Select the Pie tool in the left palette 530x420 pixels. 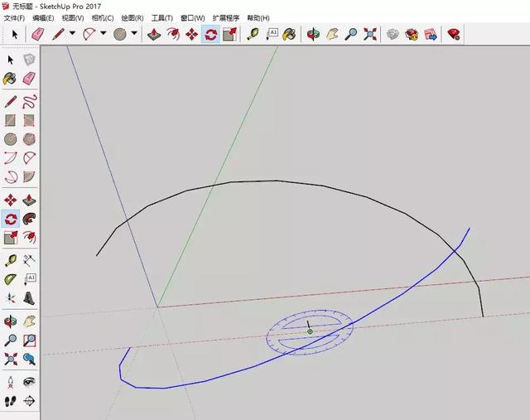tap(29, 176)
